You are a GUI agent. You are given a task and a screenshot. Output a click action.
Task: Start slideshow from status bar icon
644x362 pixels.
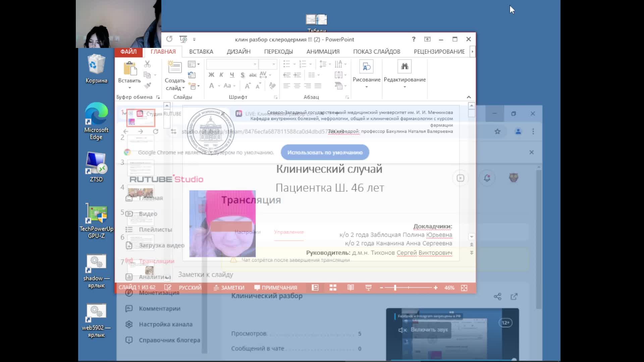[368, 288]
